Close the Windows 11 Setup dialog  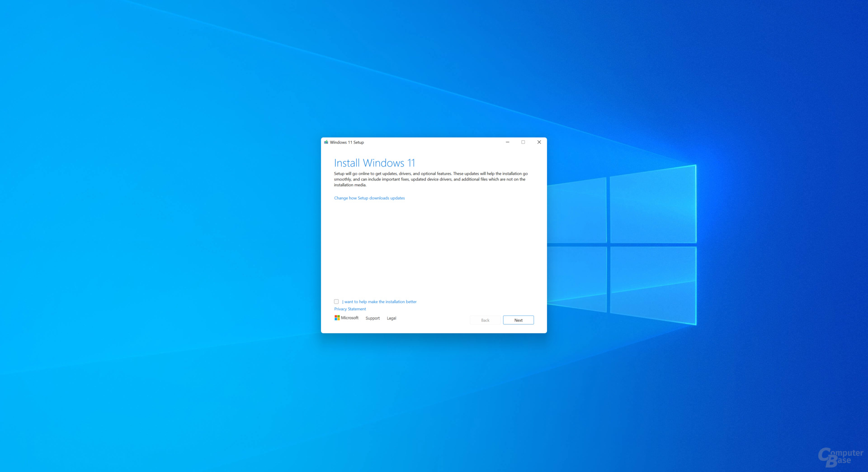point(539,142)
